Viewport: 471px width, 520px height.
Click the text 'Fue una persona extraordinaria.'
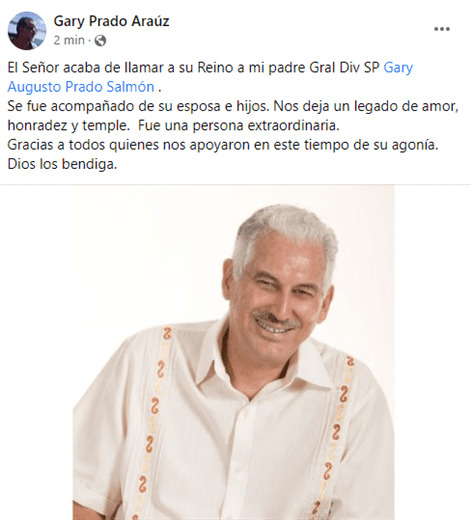coord(239,126)
